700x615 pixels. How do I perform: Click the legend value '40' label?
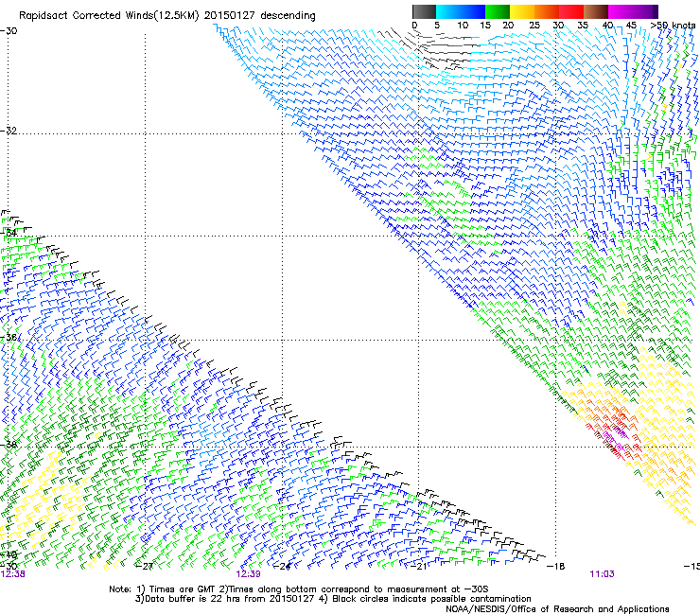pos(607,26)
